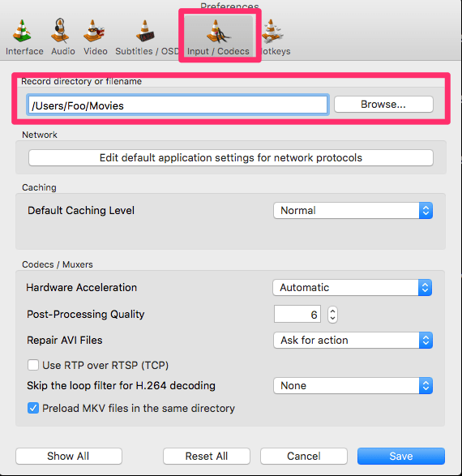Uncheck Preload MKV files in same directory
Viewport: 462px width, 476px height.
(x=33, y=408)
